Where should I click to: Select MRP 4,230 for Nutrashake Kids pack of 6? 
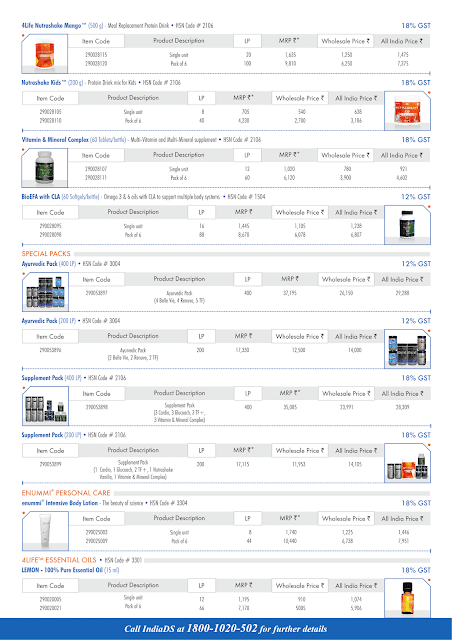click(243, 121)
